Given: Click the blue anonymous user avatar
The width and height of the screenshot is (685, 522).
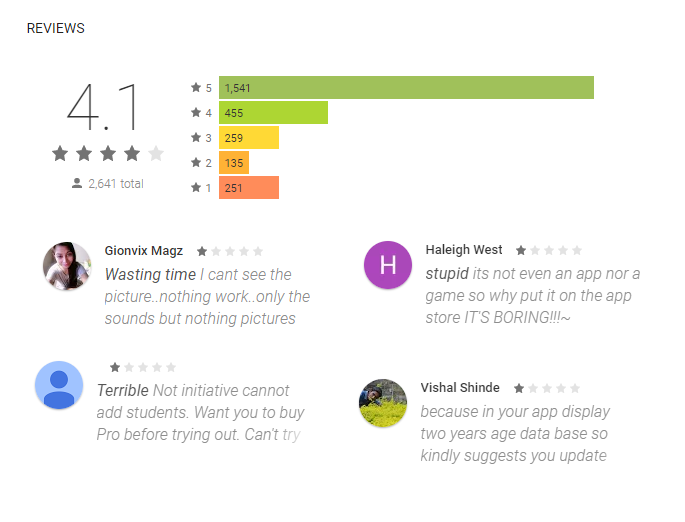Looking at the screenshot, I should tap(59, 385).
